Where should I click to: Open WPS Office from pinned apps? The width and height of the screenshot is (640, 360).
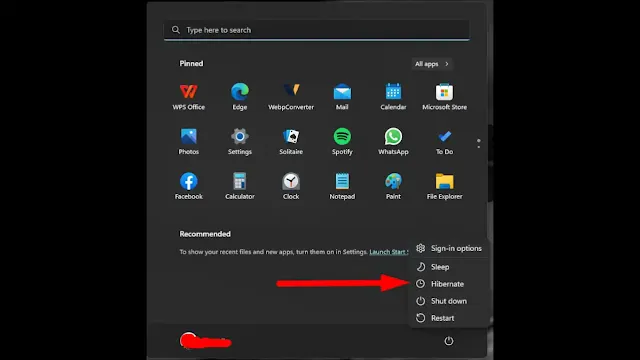coord(189,97)
